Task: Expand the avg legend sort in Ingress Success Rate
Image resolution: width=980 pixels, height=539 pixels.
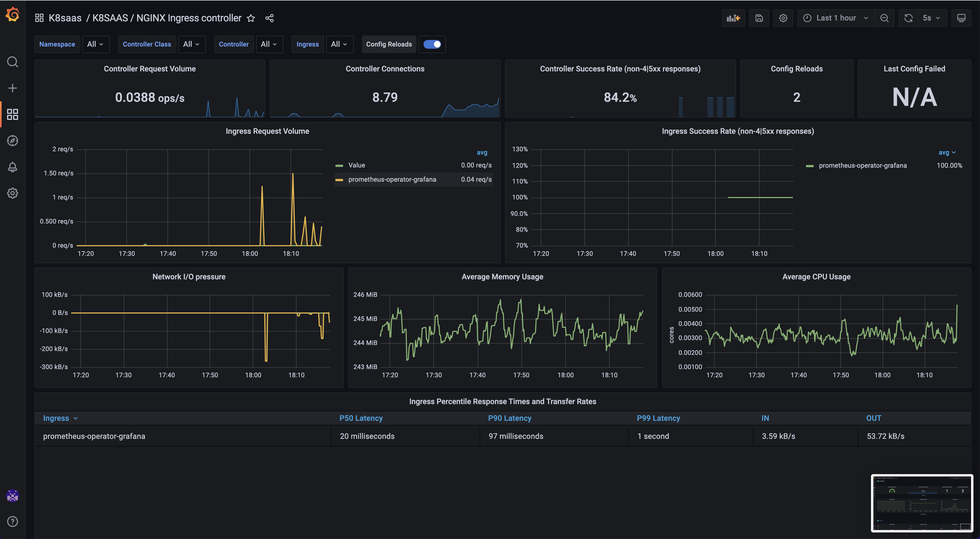Action: pyautogui.click(x=947, y=152)
